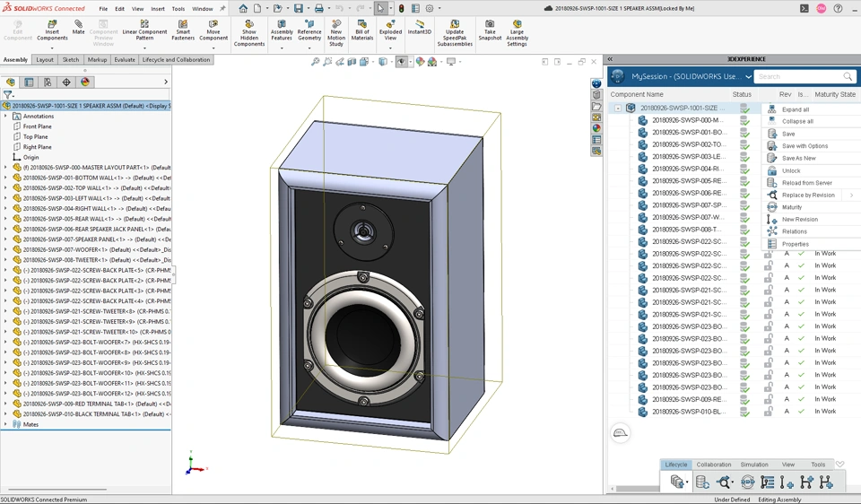The width and height of the screenshot is (861, 504).
Task: Open the DisplayManager tab in the feature tree
Action: point(85,82)
